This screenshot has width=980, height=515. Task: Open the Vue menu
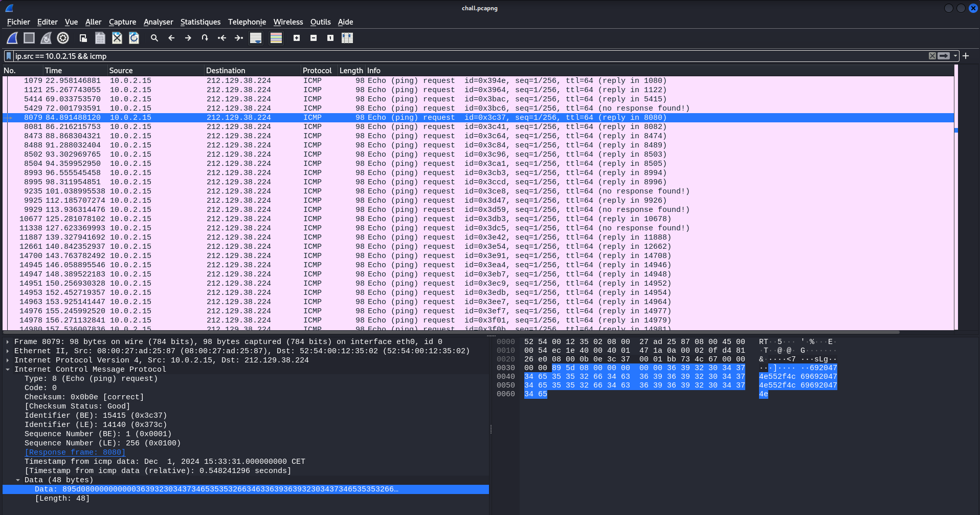pos(72,22)
